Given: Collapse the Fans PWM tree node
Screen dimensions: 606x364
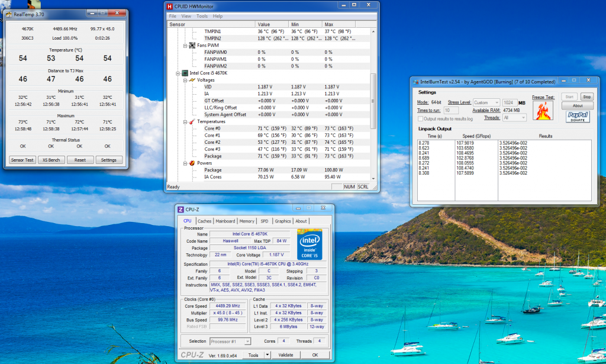Looking at the screenshot, I should point(185,46).
